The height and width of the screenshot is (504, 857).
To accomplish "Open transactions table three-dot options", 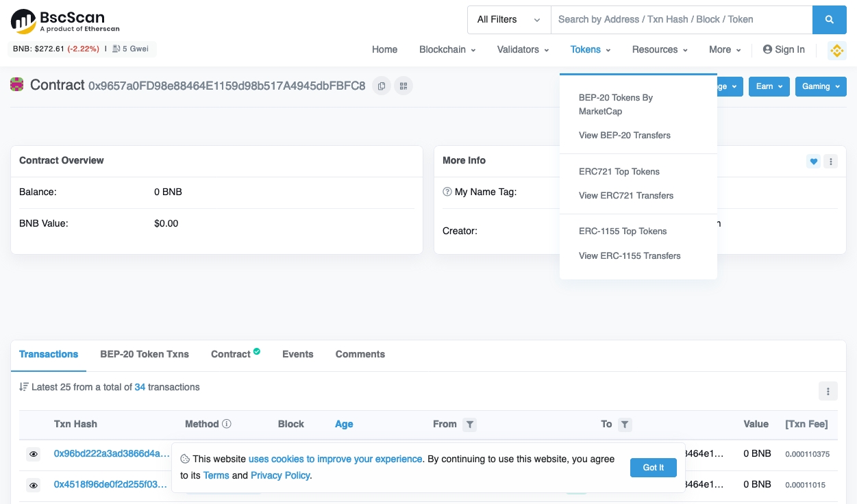I will [828, 392].
